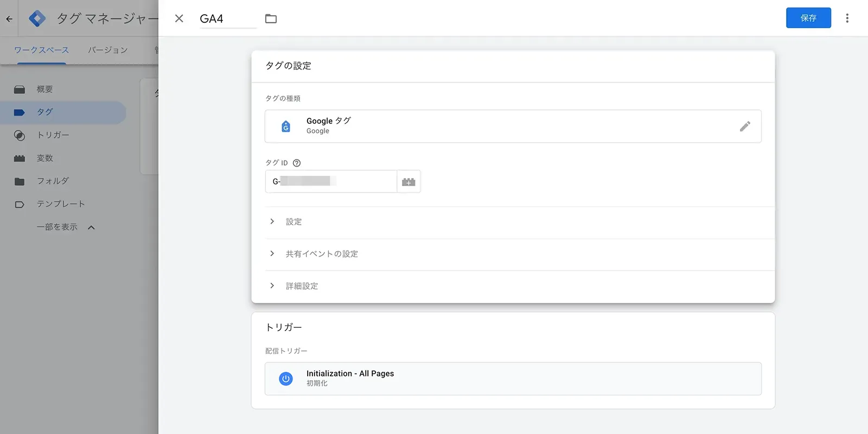Click the タグ ID input field

tap(331, 182)
